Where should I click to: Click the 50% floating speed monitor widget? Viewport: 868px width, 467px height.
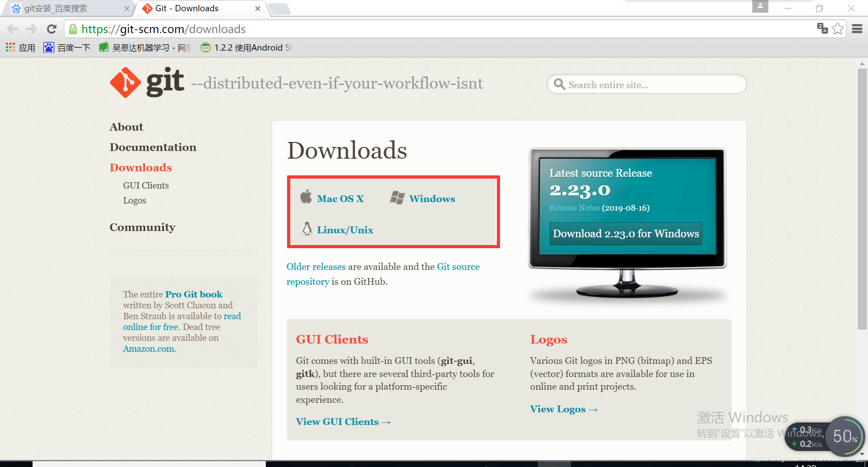(x=845, y=437)
